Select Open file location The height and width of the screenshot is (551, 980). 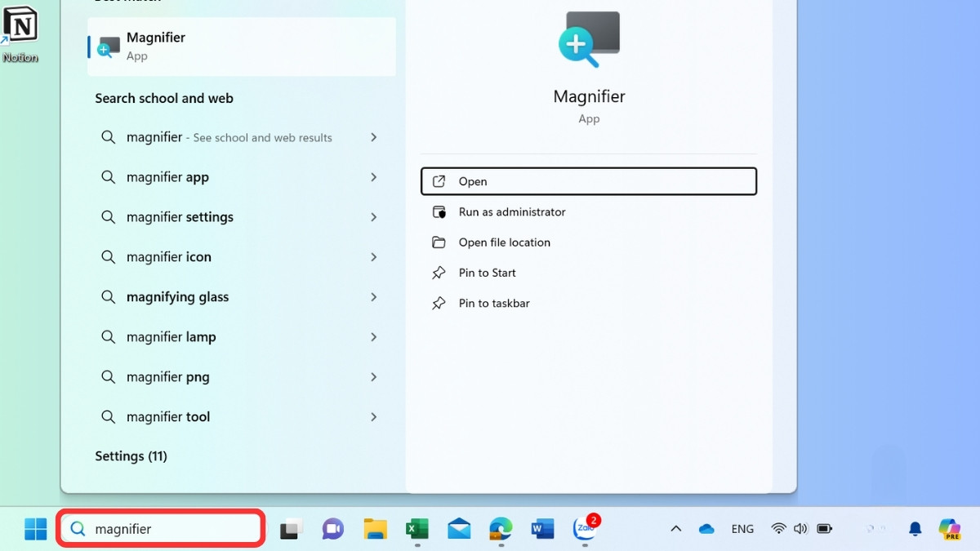point(504,242)
